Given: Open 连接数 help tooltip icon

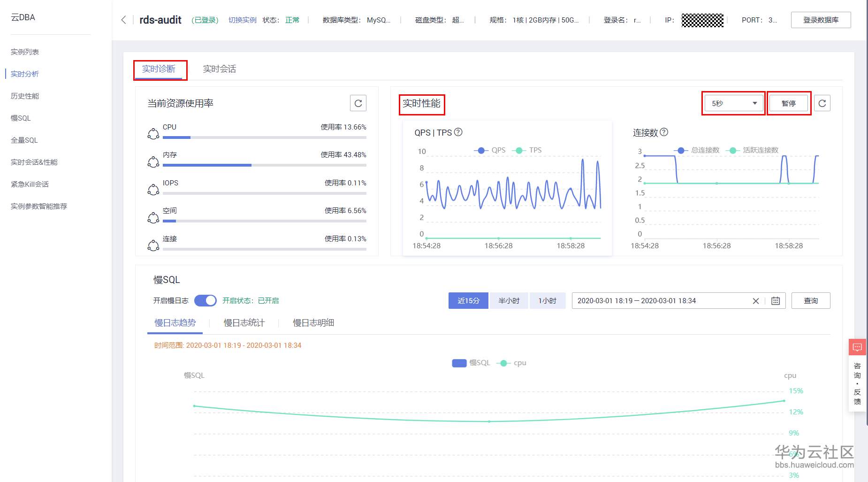Looking at the screenshot, I should click(664, 132).
